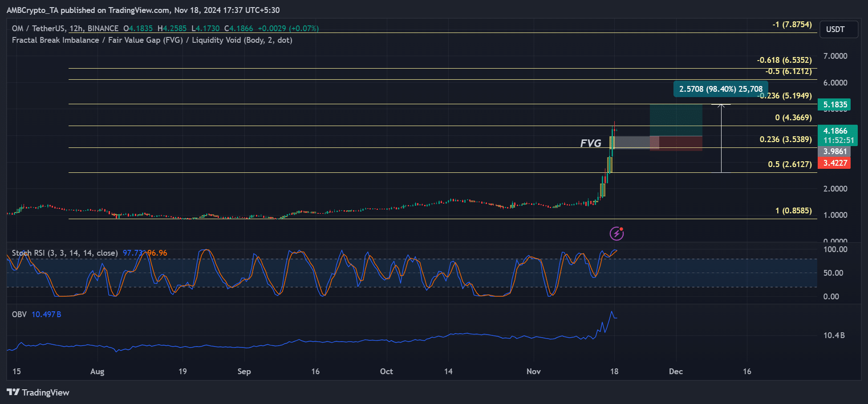Image resolution: width=868 pixels, height=404 pixels.
Task: Click the Fractal Break Imbalance indicator title
Action: pos(152,40)
